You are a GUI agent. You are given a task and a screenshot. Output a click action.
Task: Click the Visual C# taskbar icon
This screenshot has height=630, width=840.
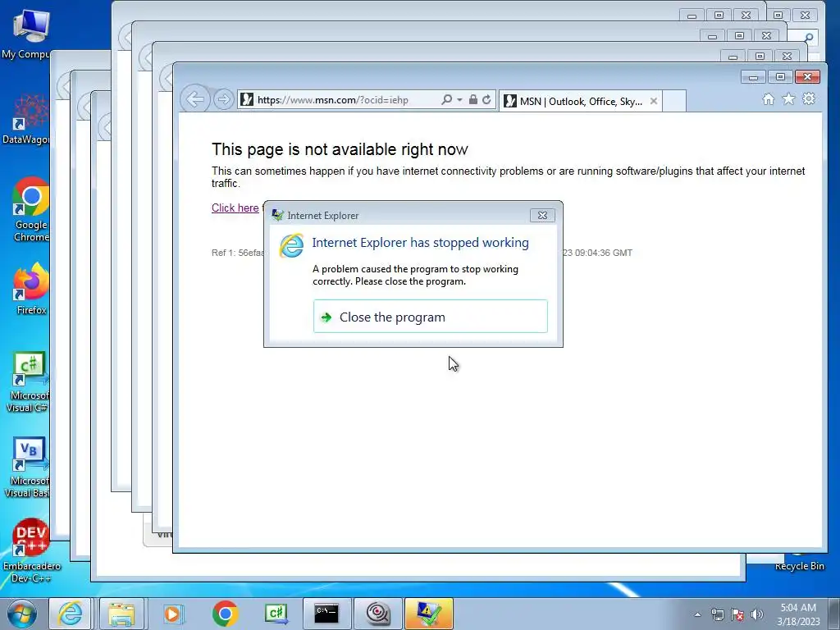click(x=276, y=614)
